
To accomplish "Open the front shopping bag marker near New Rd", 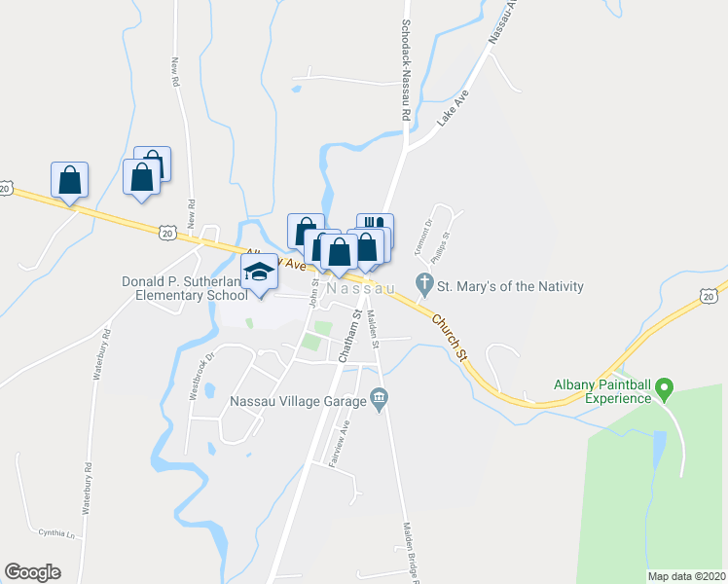I will pyautogui.click(x=141, y=177).
